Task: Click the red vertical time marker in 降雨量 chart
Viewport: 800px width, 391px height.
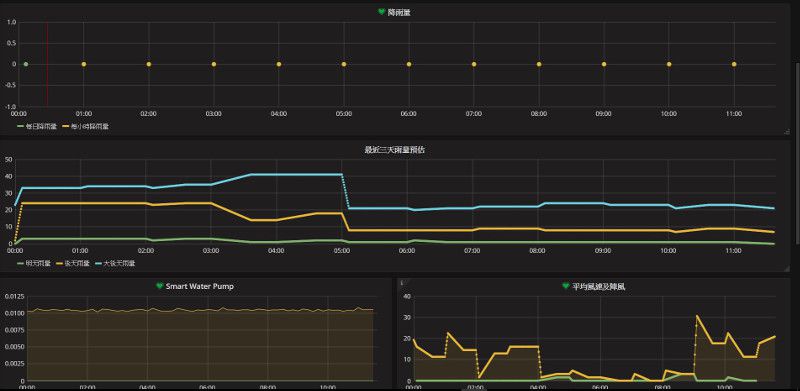Action: coord(47,64)
